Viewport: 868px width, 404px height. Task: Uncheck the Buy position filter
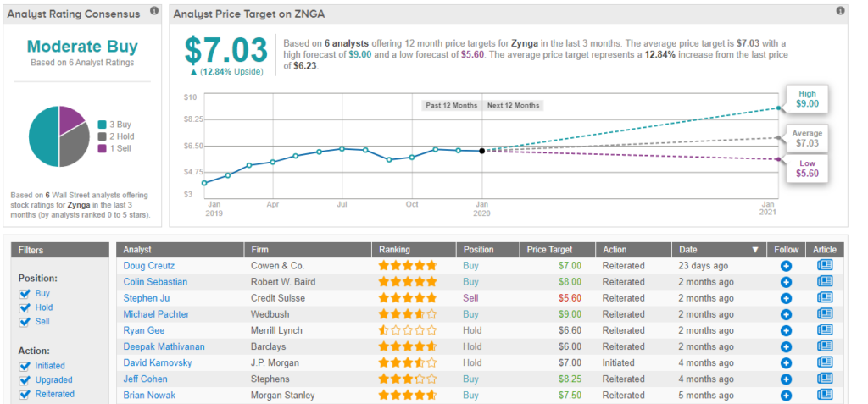tap(25, 293)
